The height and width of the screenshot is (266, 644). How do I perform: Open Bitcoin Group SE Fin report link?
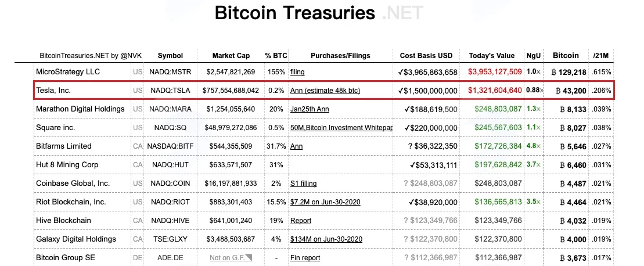(x=305, y=258)
